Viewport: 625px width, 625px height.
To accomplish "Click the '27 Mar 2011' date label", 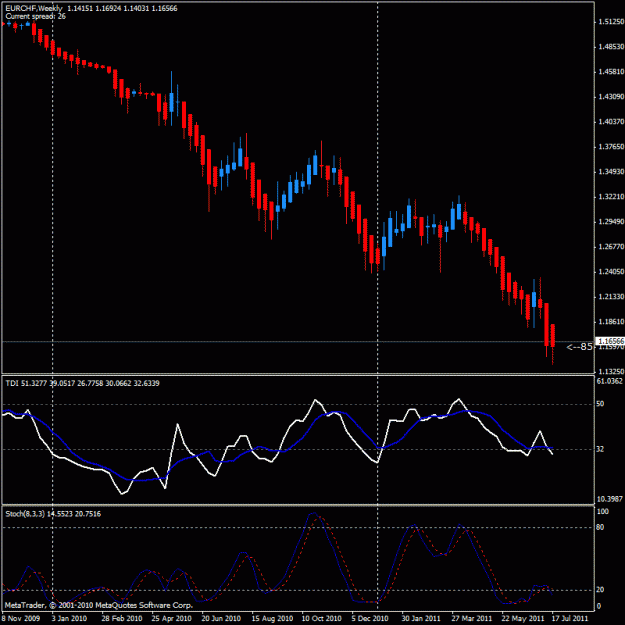I will (x=472, y=619).
